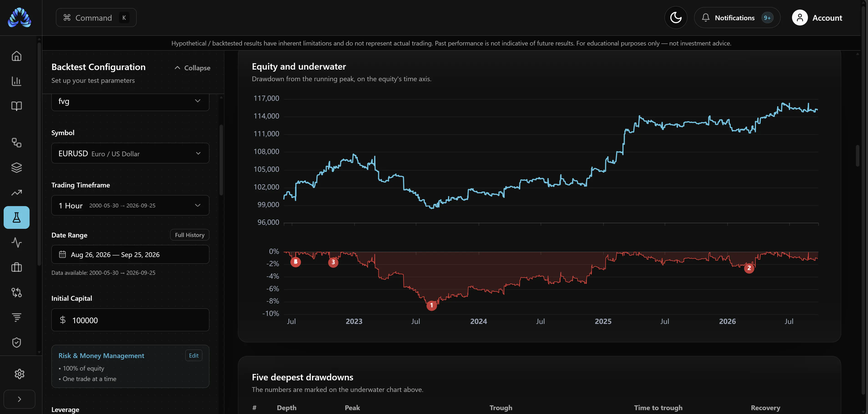
Task: Click the app logo in top-left
Action: point(20,18)
